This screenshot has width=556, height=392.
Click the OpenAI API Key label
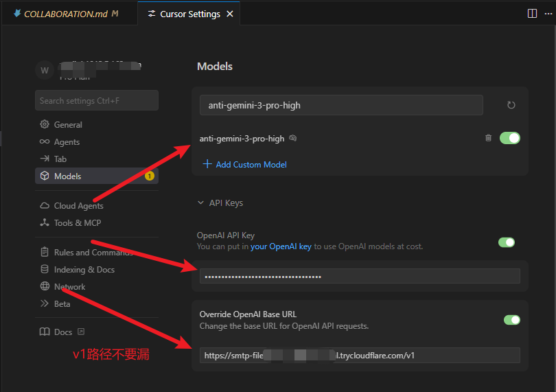click(x=226, y=235)
